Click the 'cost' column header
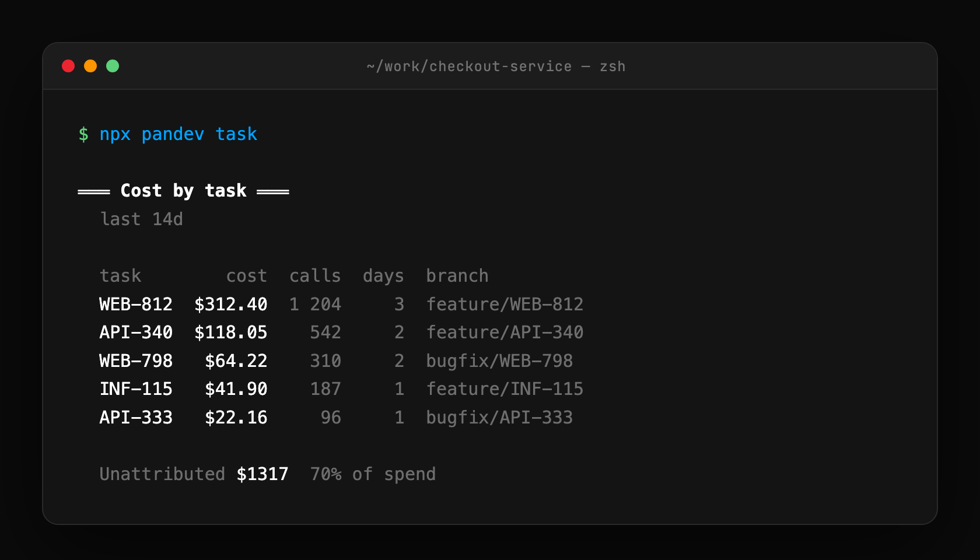Screen dimensions: 980x560 pyautogui.click(x=247, y=276)
